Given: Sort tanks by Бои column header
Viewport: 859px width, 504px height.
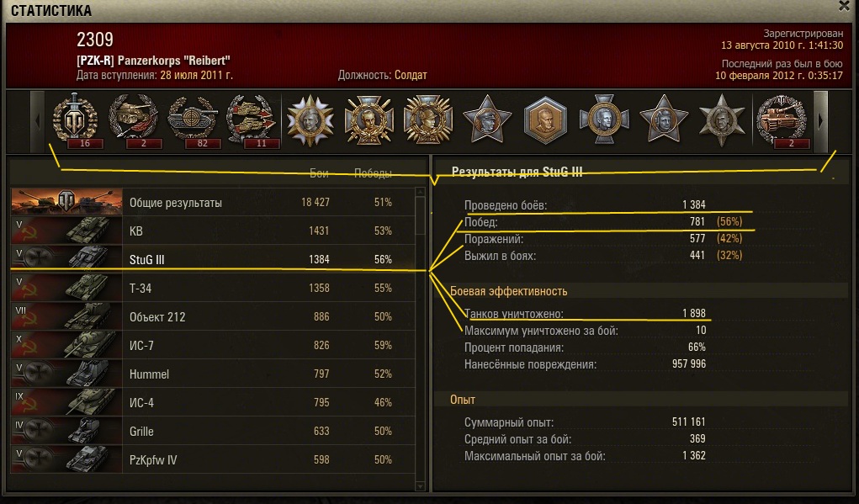Looking at the screenshot, I should point(319,173).
